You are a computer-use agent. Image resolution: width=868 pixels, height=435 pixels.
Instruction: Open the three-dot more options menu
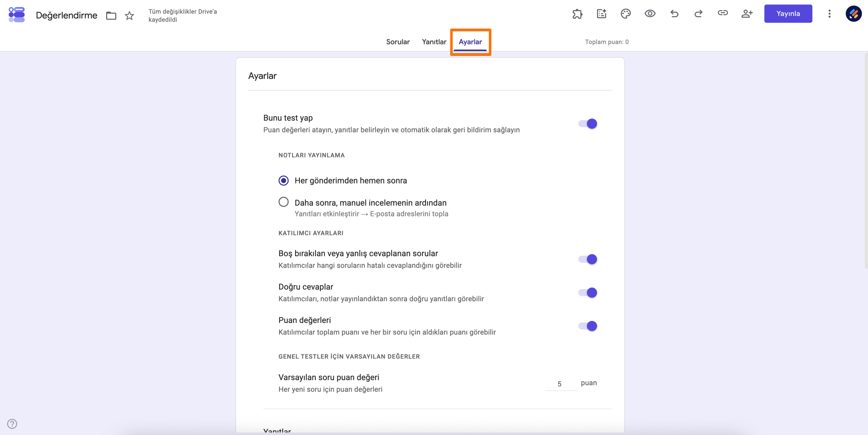click(x=829, y=14)
